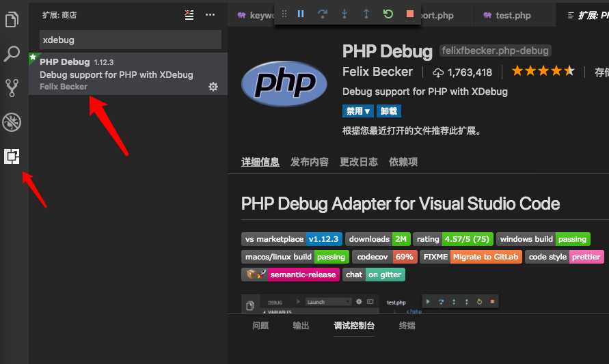Open the Source Control view
The width and height of the screenshot is (609, 364).
pos(12,88)
